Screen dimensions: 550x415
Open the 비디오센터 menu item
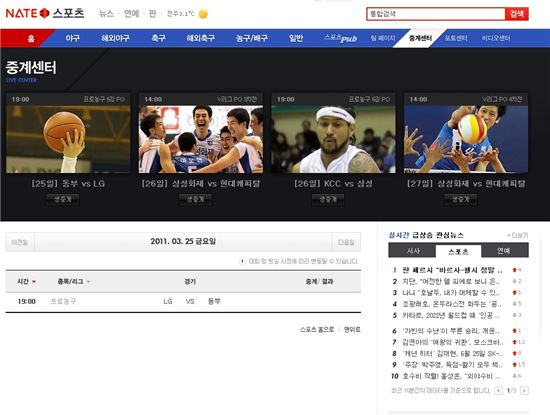496,38
